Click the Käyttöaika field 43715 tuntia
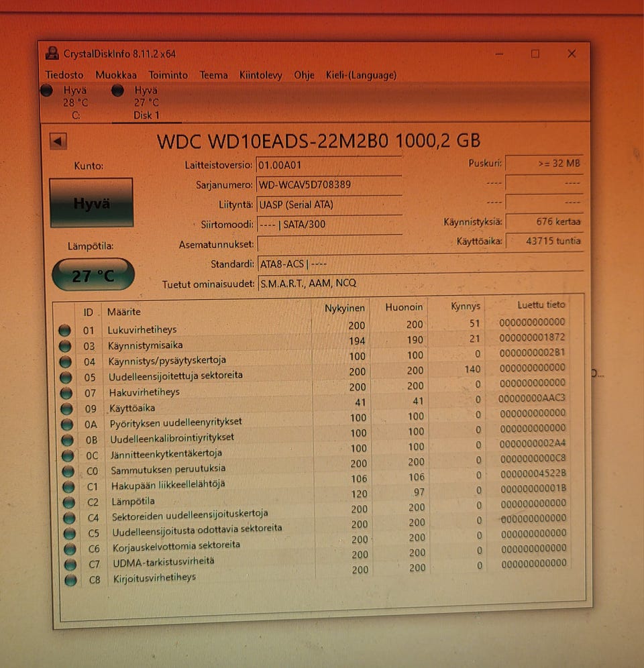 pos(544,241)
